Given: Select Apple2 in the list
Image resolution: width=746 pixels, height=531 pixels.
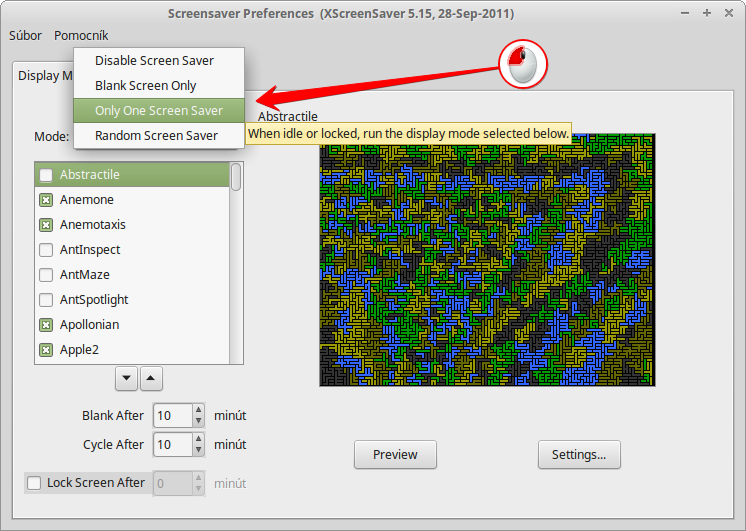Looking at the screenshot, I should click(132, 350).
